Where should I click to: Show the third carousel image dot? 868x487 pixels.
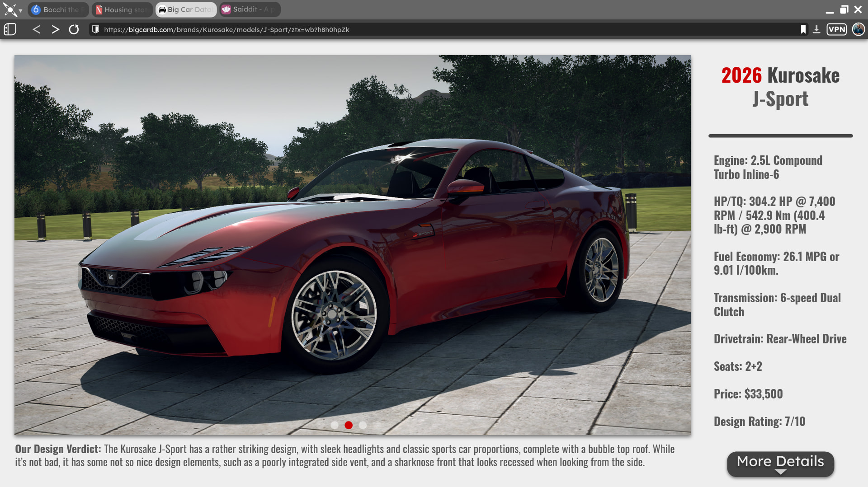pyautogui.click(x=363, y=425)
